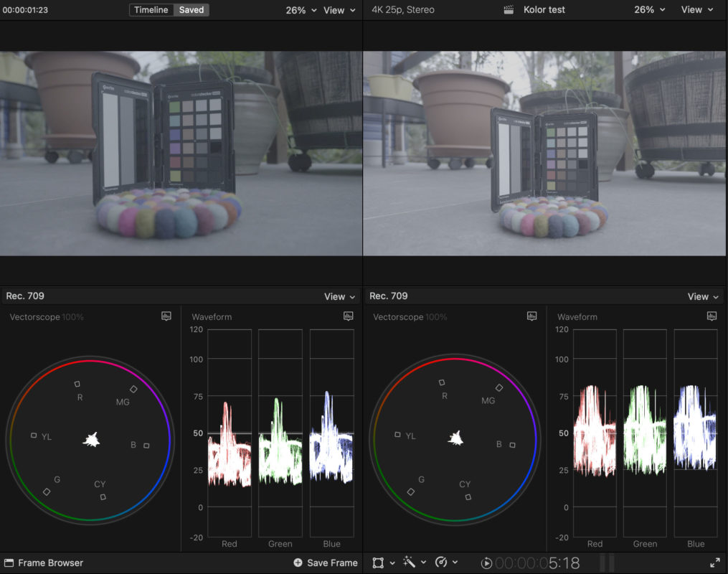The height and width of the screenshot is (574, 728).
Task: Click the play icon beside timecode
Action: coord(486,563)
